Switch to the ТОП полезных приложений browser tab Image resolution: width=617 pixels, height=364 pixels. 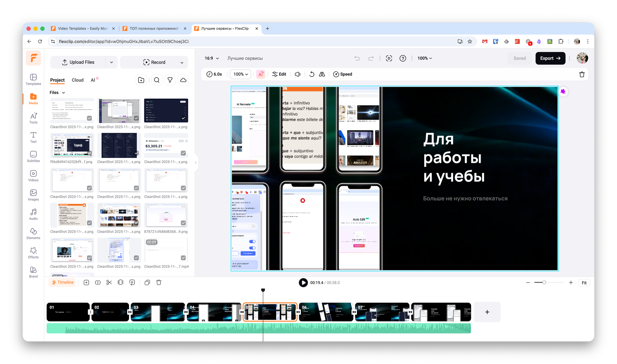(154, 28)
